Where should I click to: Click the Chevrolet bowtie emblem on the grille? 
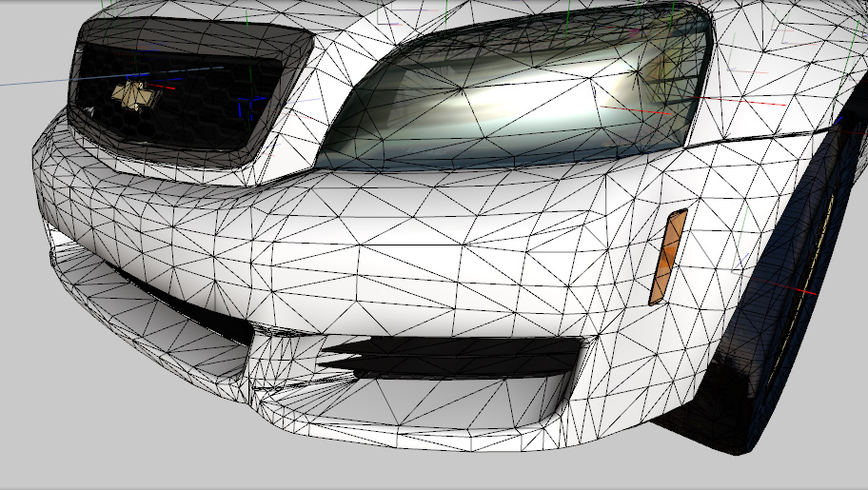(133, 94)
